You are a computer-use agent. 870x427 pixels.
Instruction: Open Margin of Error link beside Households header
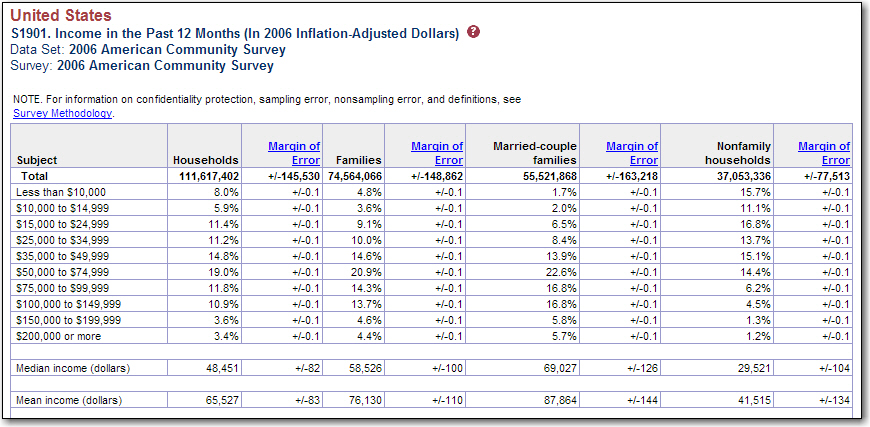pos(294,153)
